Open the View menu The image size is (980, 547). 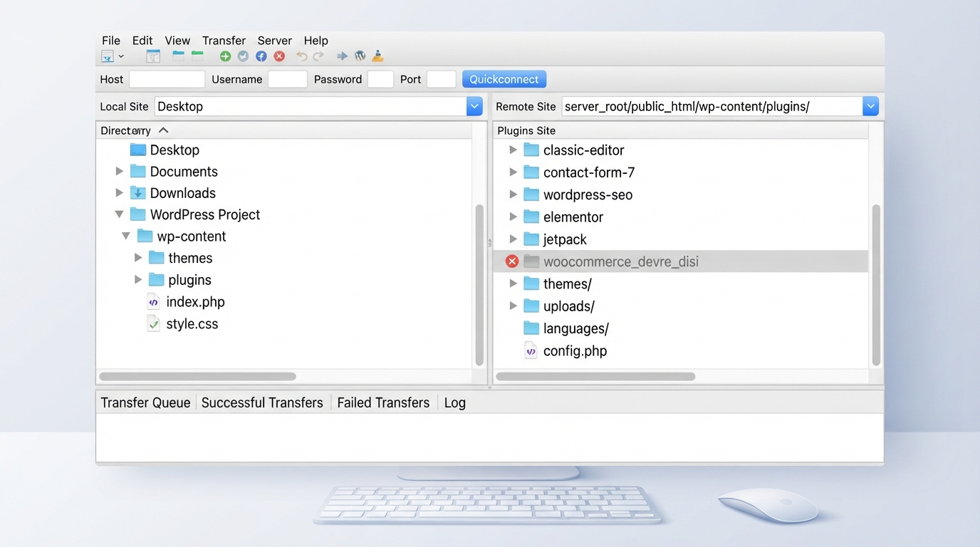177,41
